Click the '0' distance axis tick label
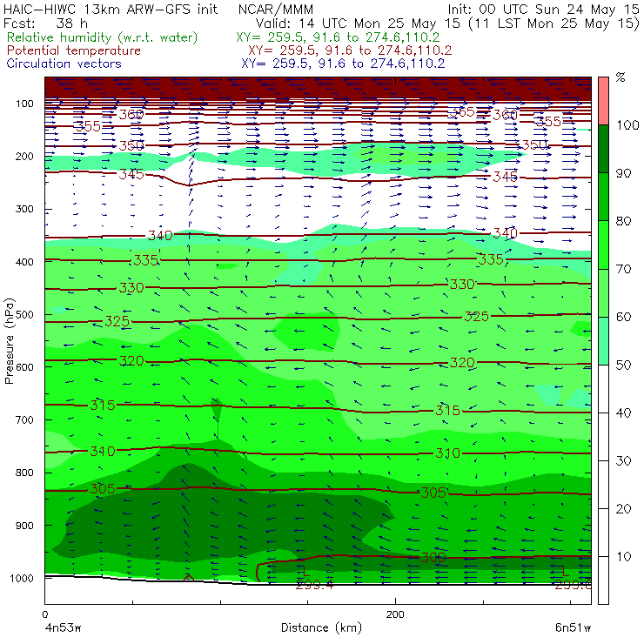The height and width of the screenshot is (644, 644). pyautogui.click(x=44, y=614)
